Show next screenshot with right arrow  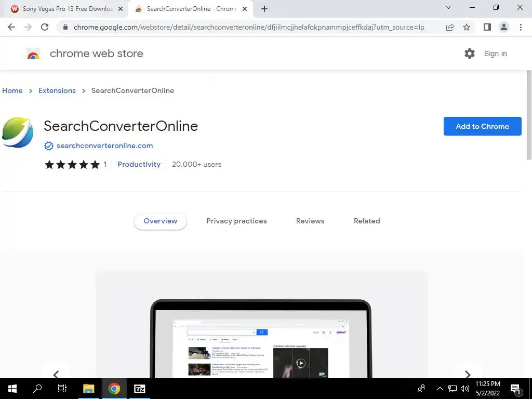468,374
